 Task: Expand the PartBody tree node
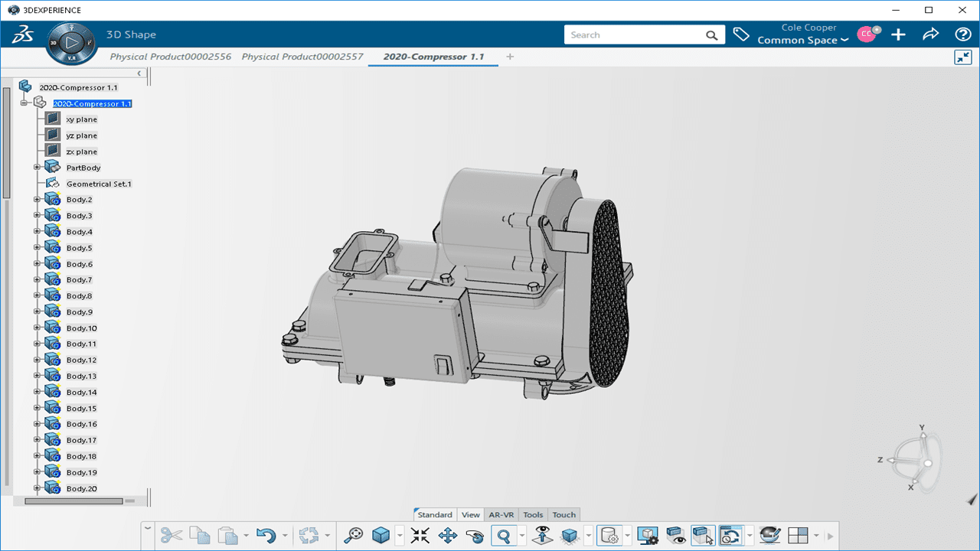tap(37, 168)
